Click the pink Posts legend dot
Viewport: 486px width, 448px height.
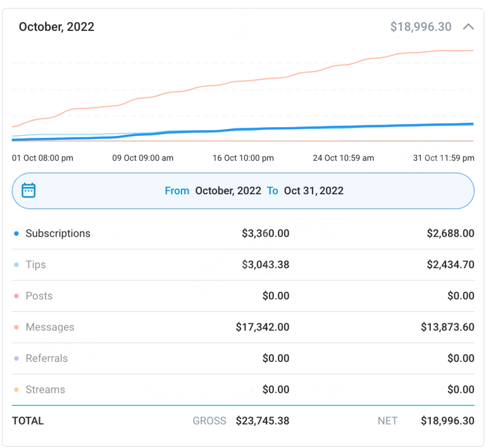click(x=16, y=296)
